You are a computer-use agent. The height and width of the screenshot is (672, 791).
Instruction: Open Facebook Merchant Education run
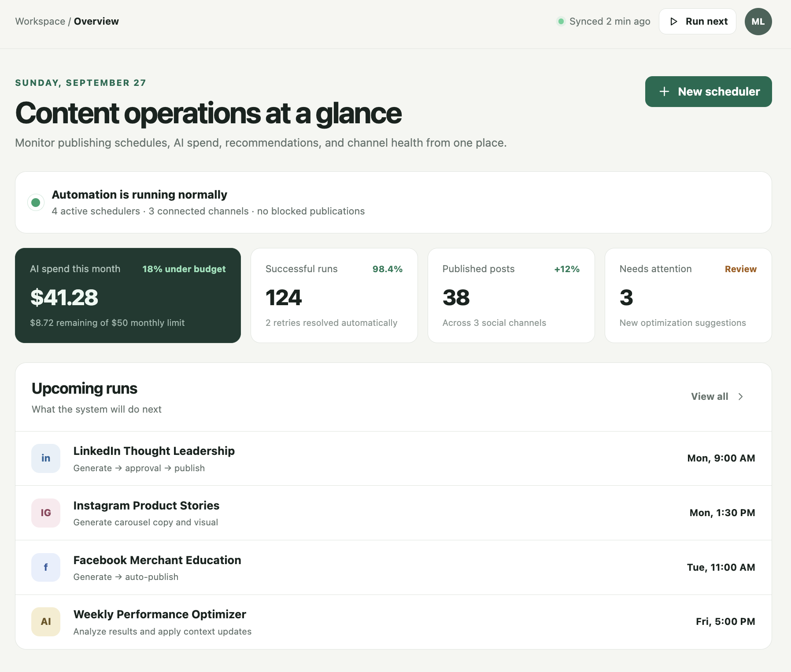[393, 568]
